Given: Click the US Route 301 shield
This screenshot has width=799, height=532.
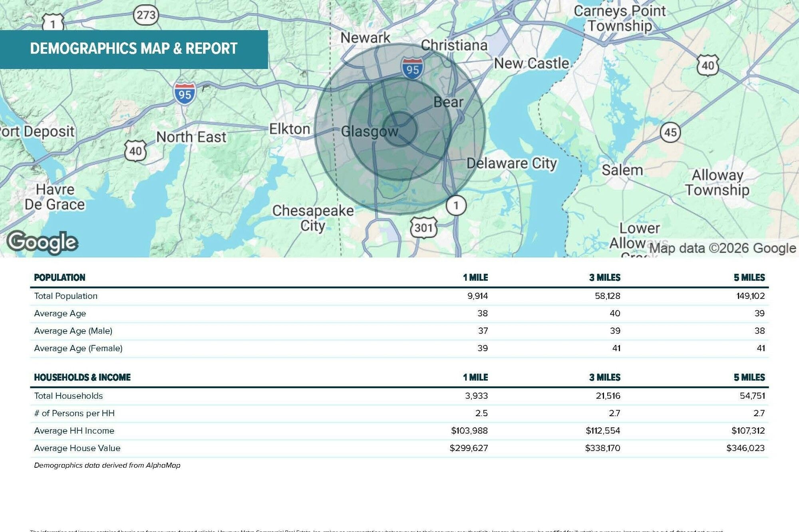Looking at the screenshot, I should (x=423, y=228).
